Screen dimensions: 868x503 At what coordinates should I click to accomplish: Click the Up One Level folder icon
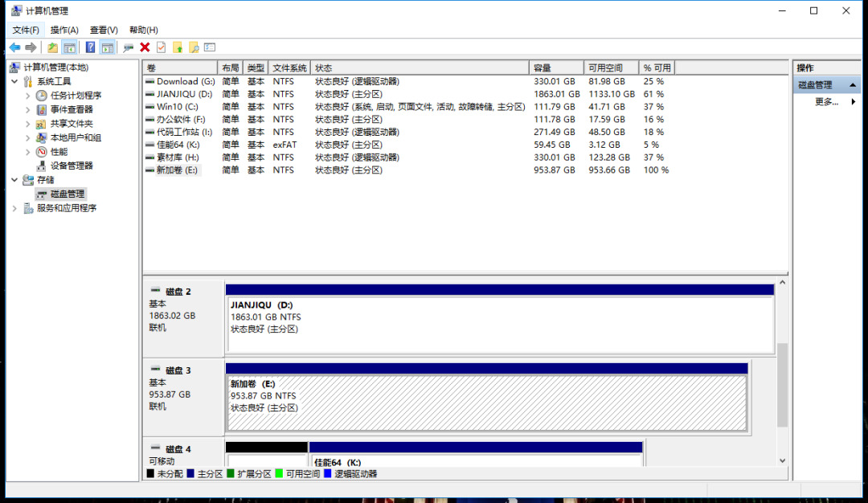(53, 47)
